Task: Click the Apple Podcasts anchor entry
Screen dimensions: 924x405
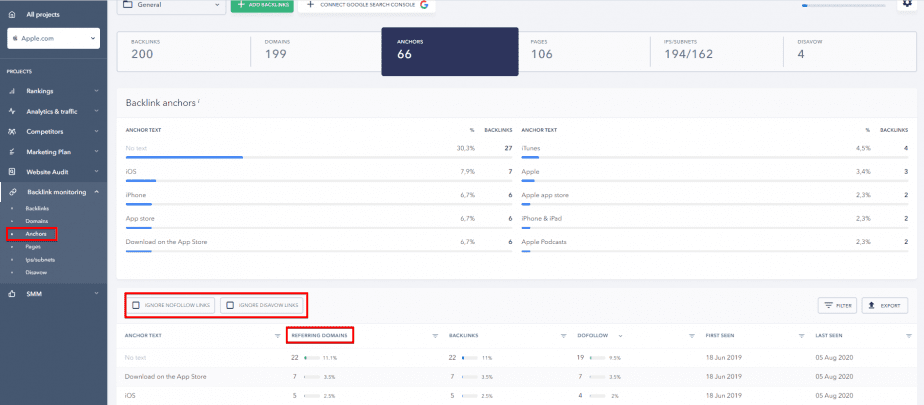Action: click(x=543, y=242)
